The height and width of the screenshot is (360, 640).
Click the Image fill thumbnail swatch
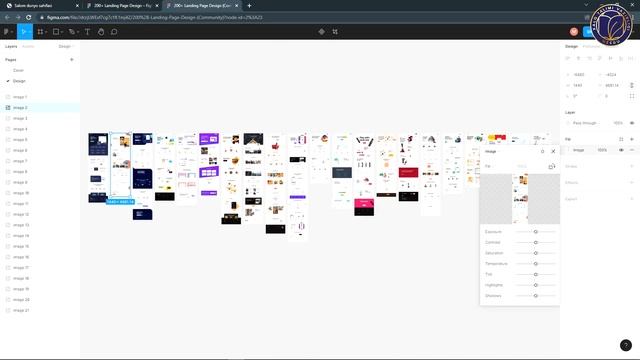(569, 150)
